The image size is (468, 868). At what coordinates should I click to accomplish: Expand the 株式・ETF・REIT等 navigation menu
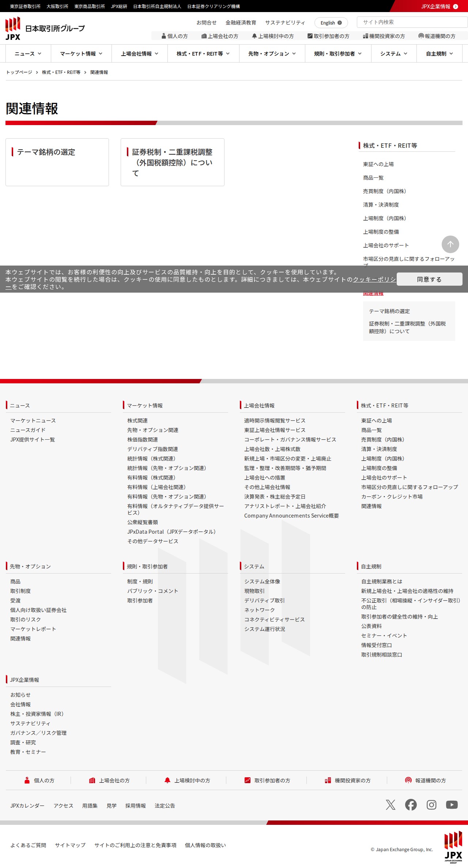tap(203, 54)
